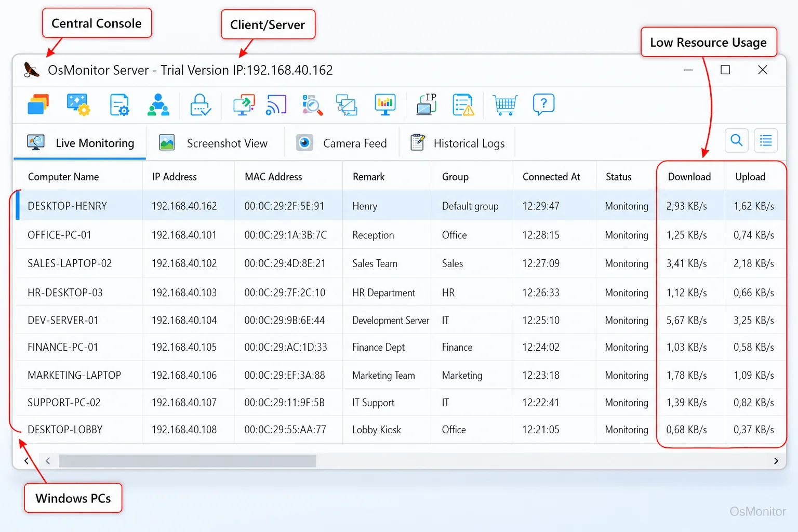Click the 12:22:41 connected time

tap(541, 403)
